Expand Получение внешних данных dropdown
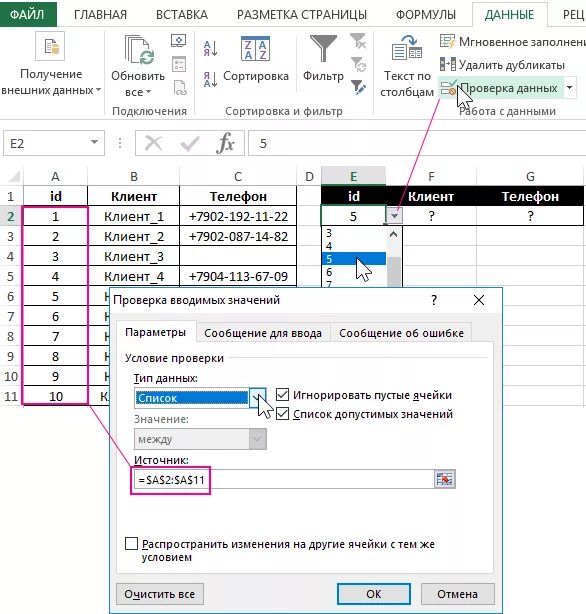 pyautogui.click(x=98, y=90)
